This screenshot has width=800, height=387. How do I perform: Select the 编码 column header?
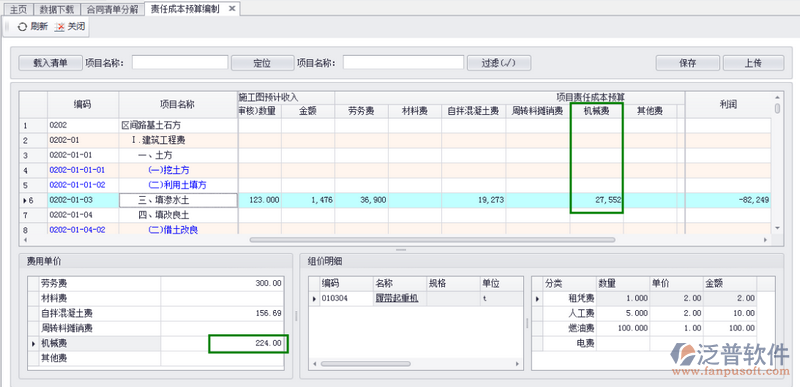(83, 105)
